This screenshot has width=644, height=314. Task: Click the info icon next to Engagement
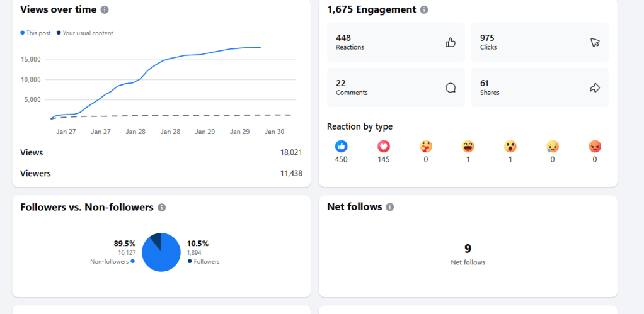pyautogui.click(x=424, y=9)
